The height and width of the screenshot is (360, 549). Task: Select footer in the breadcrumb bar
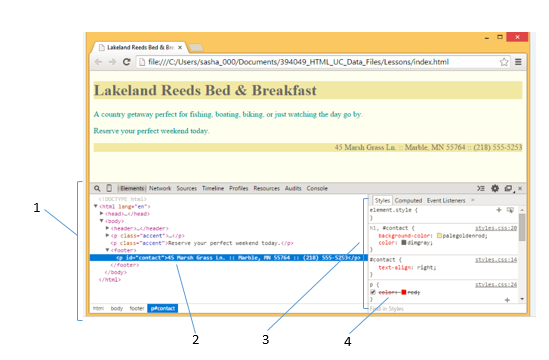pos(137,309)
